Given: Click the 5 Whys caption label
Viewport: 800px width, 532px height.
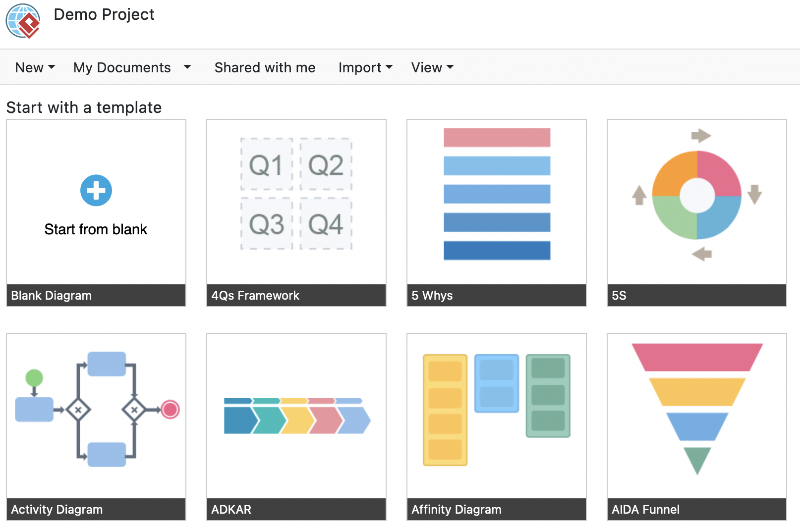Looking at the screenshot, I should (432, 295).
